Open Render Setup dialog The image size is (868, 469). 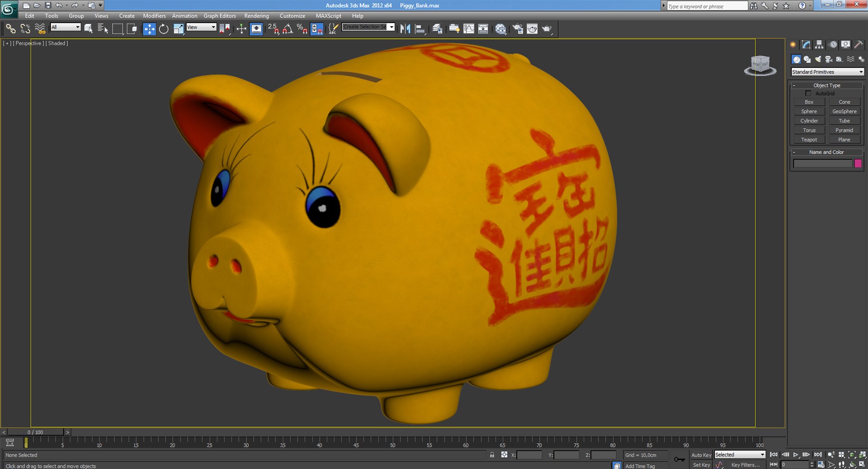coord(518,29)
